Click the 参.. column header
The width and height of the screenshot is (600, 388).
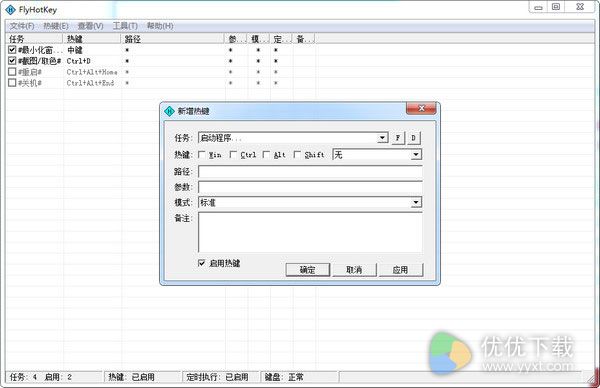click(x=236, y=39)
